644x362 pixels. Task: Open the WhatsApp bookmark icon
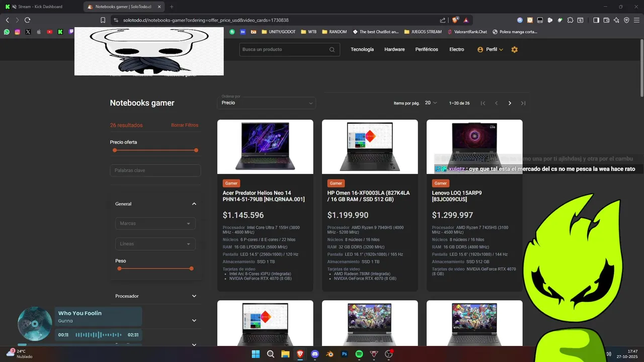pos(7,32)
